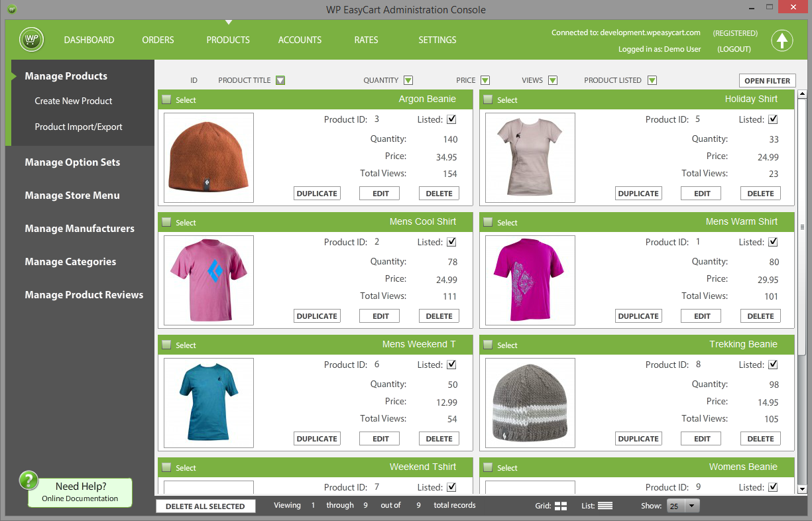Delete the Mens Cool Shirt product
The height and width of the screenshot is (521, 812).
(x=439, y=316)
